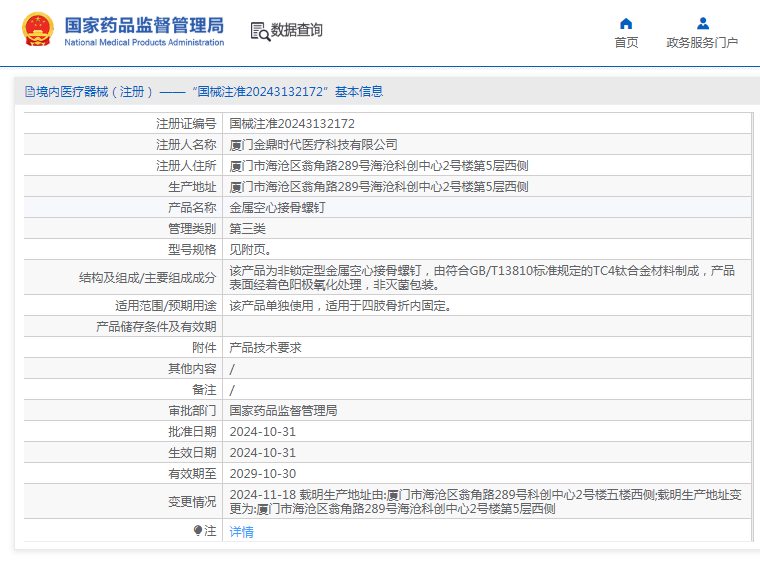Open the 详情 link in the 注 row
The width and height of the screenshot is (760, 562).
[241, 531]
